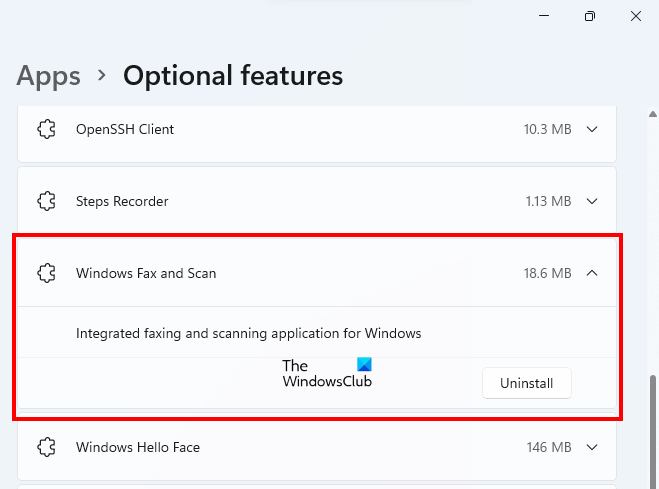This screenshot has width=659, height=489.
Task: Click the Windows Fax and Scan title
Action: 146,272
